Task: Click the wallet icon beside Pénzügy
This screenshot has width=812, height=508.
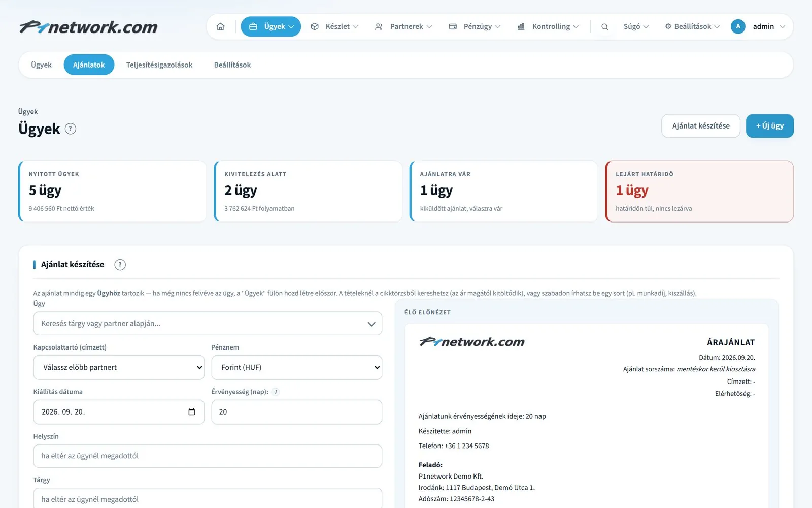Action: [x=453, y=26]
